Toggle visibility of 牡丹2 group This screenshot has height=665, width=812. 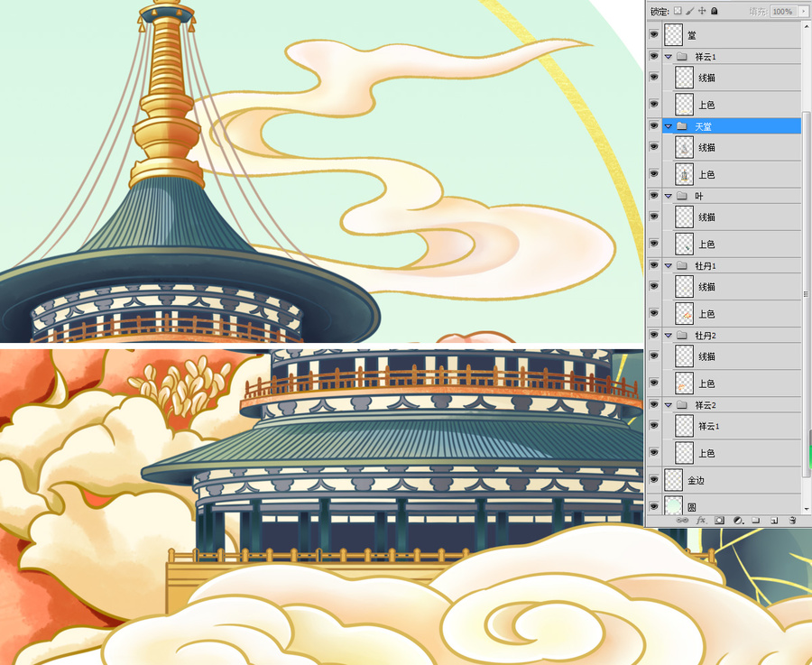click(654, 335)
